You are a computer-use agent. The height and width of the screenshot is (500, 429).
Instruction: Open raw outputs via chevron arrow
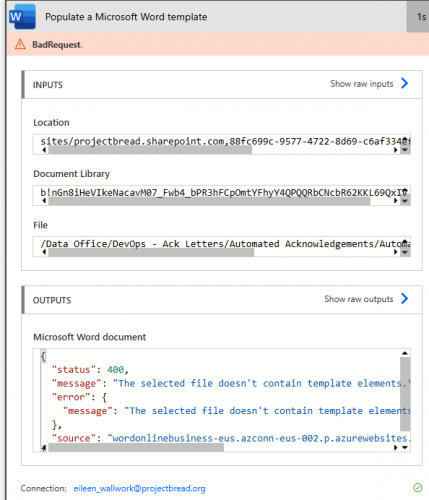pos(404,299)
